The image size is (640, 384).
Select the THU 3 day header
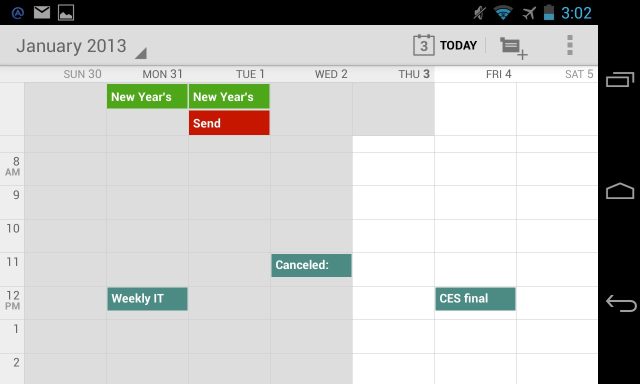point(414,74)
